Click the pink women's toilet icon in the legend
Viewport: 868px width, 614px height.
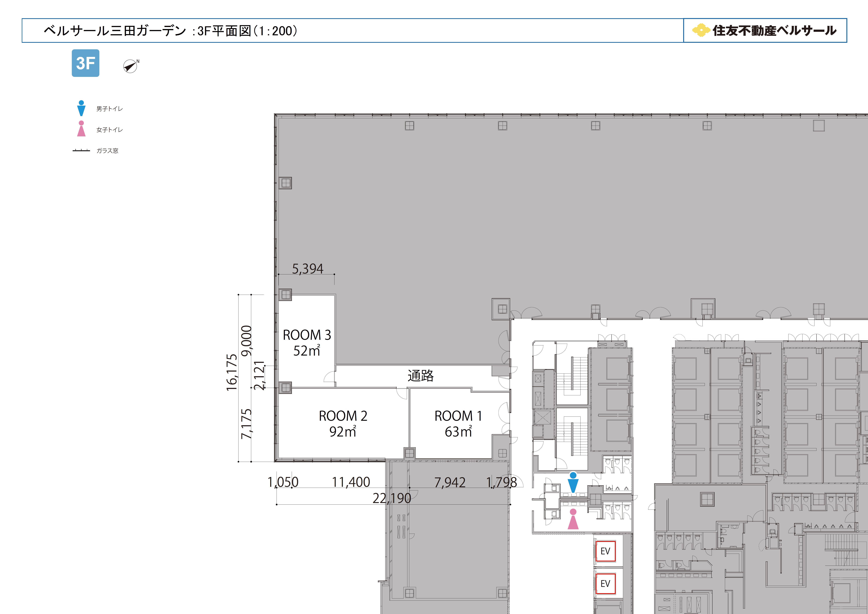pyautogui.click(x=81, y=129)
